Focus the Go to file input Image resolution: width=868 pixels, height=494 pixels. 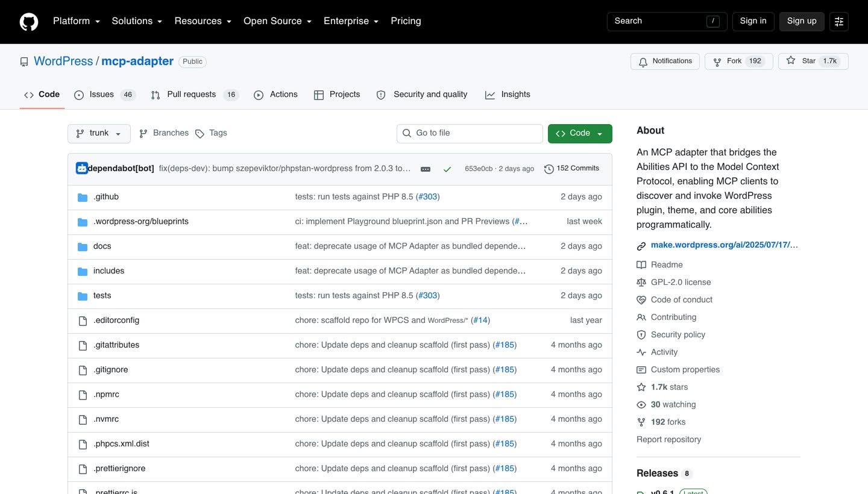pyautogui.click(x=470, y=133)
